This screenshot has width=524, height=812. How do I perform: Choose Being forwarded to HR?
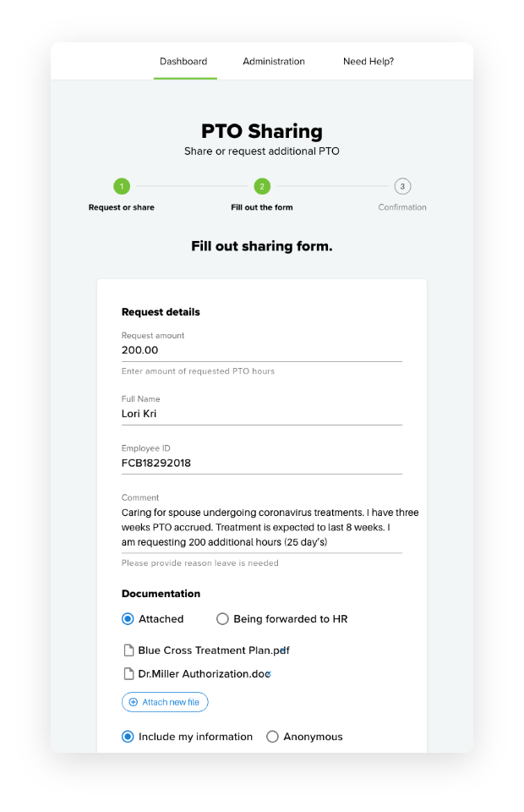tap(222, 618)
